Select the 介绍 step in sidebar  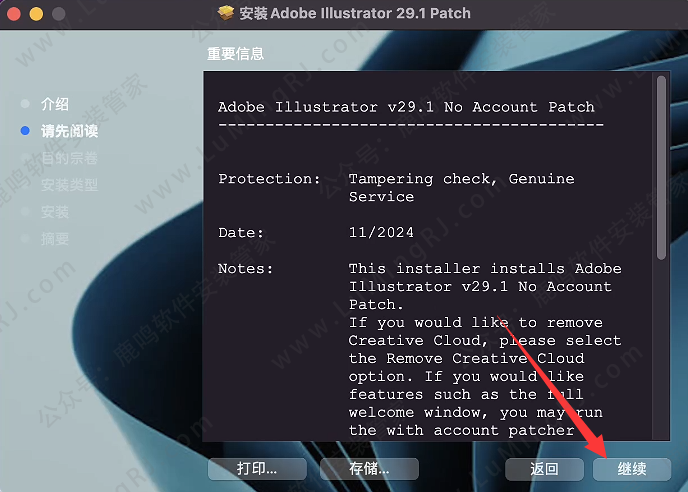[55, 104]
